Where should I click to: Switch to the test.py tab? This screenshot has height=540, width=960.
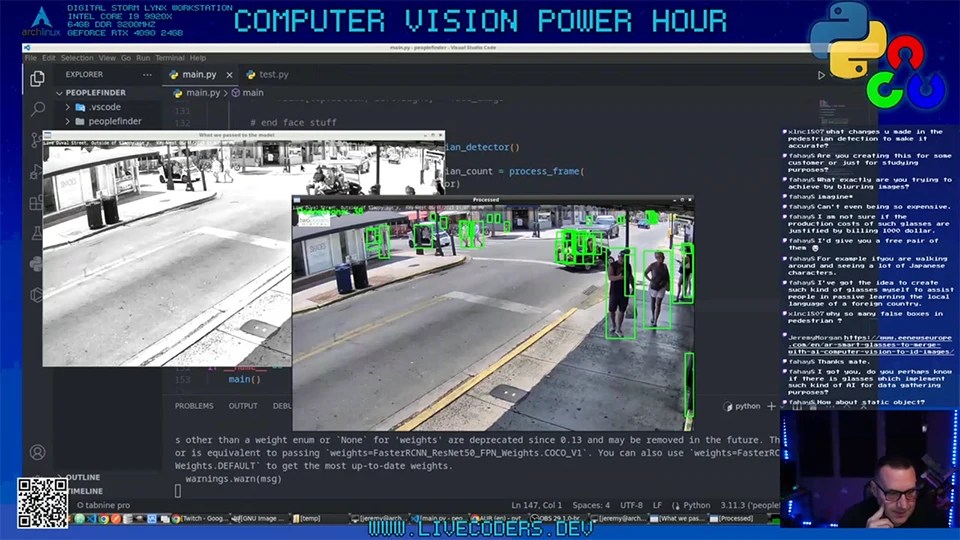[267, 75]
